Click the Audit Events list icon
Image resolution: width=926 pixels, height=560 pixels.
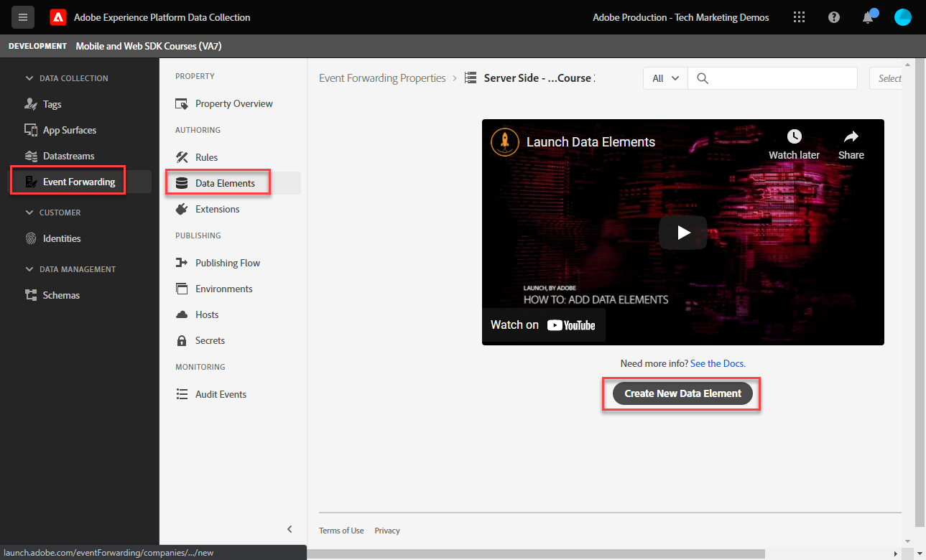tap(182, 394)
